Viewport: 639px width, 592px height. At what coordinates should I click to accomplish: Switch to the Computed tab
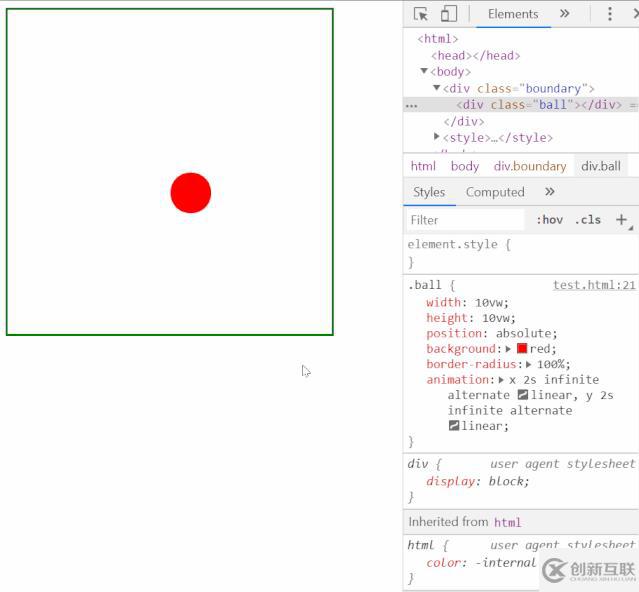click(x=495, y=192)
